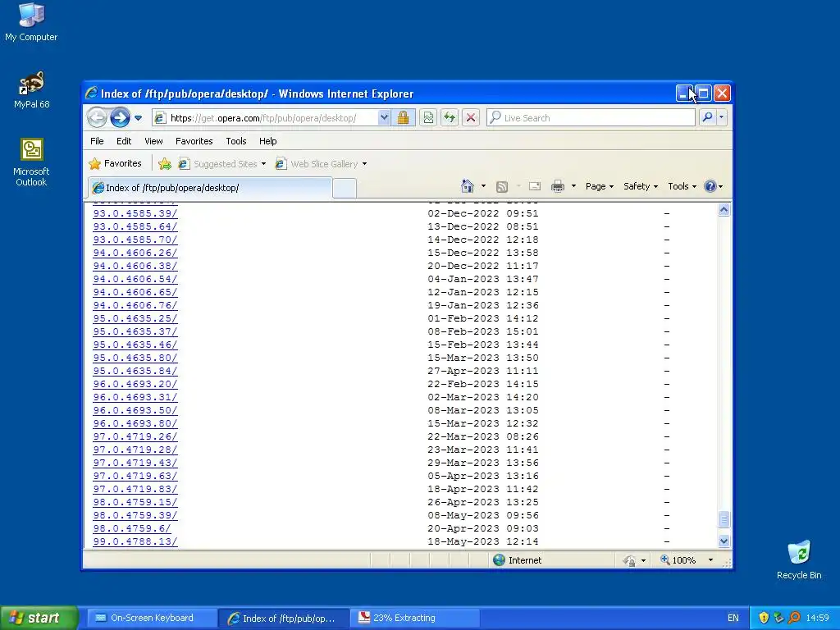Screen dimensions: 840x630
Task: Open the Edit menu
Action: [x=124, y=141]
